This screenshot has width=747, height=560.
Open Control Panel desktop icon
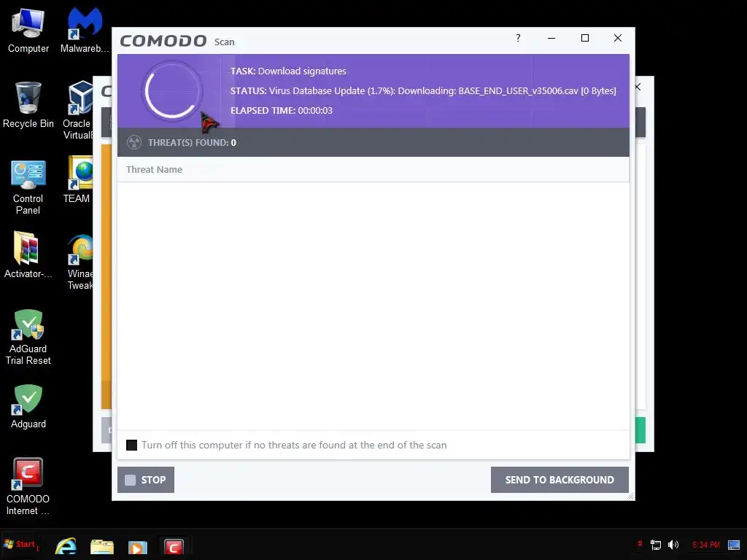point(28,187)
